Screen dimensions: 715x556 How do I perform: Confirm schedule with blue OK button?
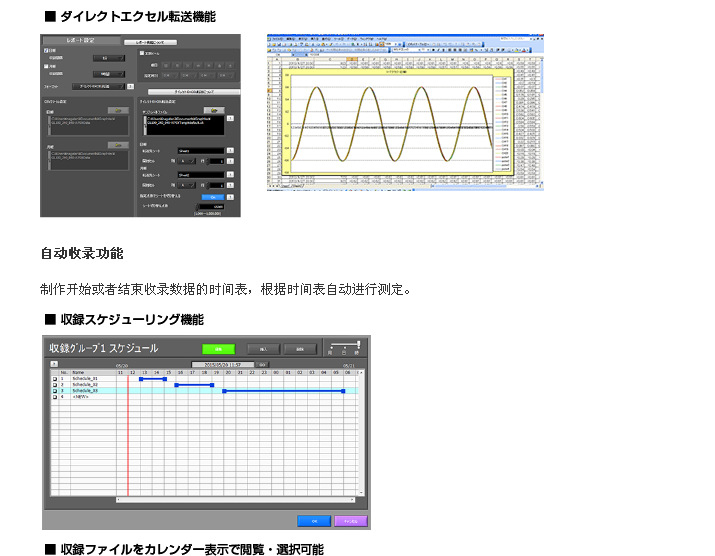coord(314,521)
